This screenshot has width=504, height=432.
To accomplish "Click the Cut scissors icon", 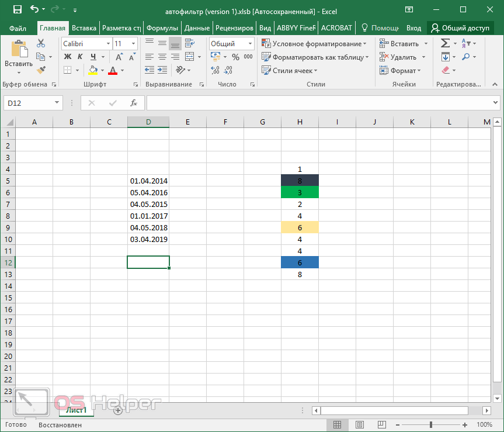I will [41, 44].
